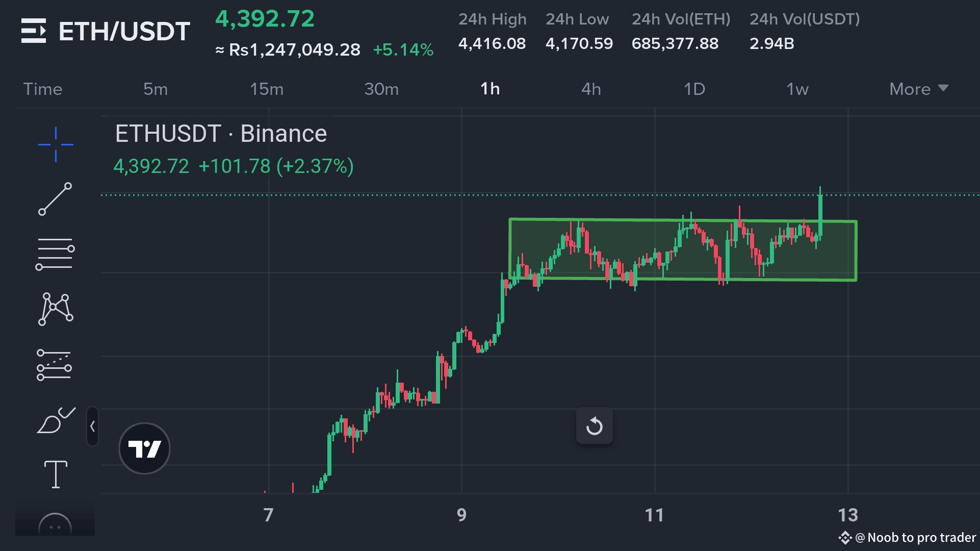The height and width of the screenshot is (551, 980).
Task: Collapse the drawing toolbar with chevron
Action: click(92, 427)
